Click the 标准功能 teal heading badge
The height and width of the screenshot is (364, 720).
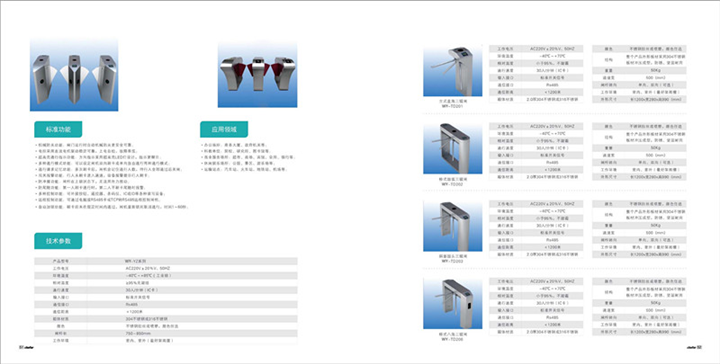click(58, 129)
